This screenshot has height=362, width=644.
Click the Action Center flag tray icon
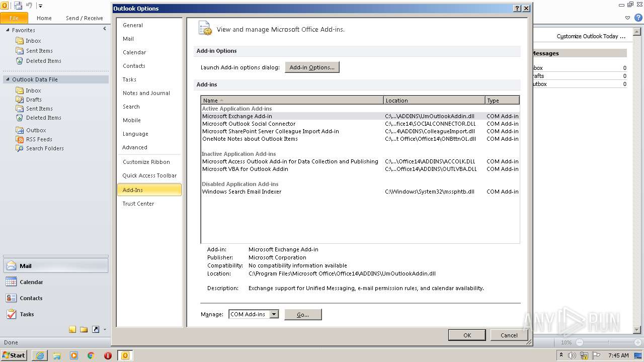[x=597, y=355]
